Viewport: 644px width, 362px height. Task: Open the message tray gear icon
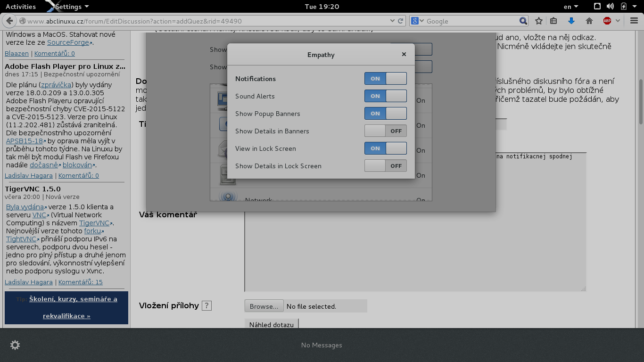(x=15, y=345)
